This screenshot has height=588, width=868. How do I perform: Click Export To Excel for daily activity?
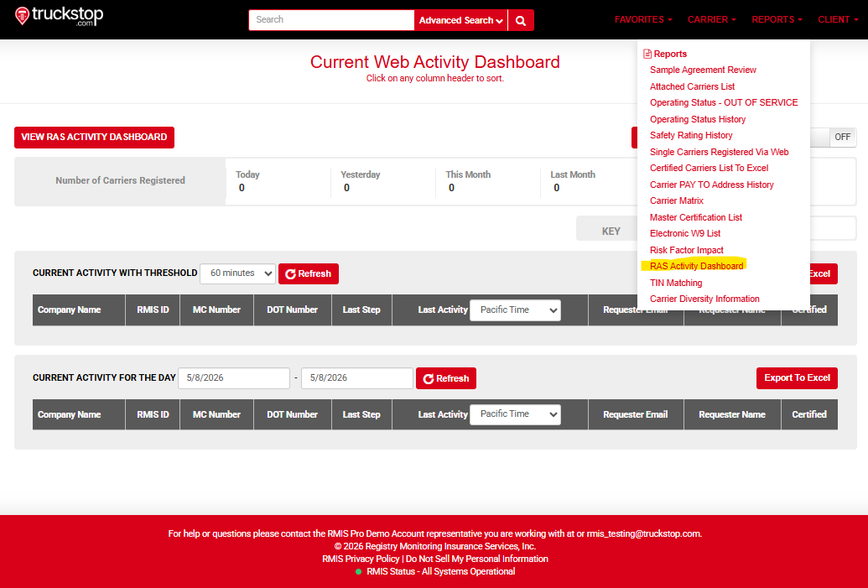(797, 377)
